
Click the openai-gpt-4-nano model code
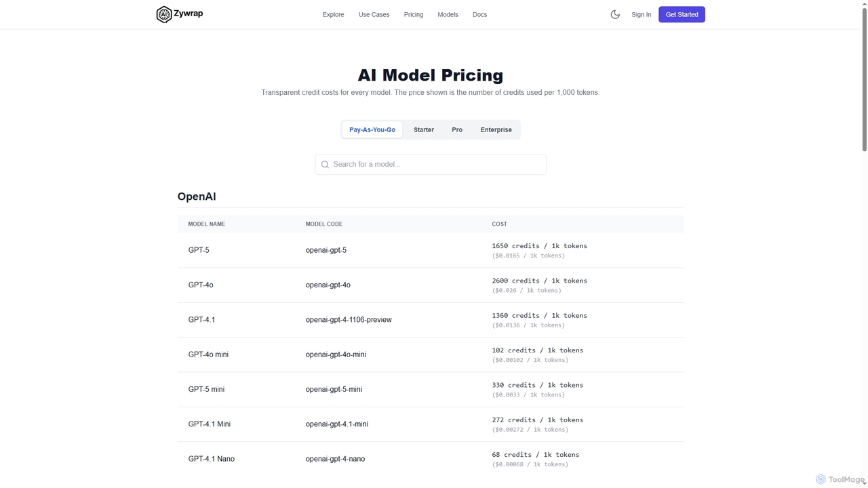point(335,459)
